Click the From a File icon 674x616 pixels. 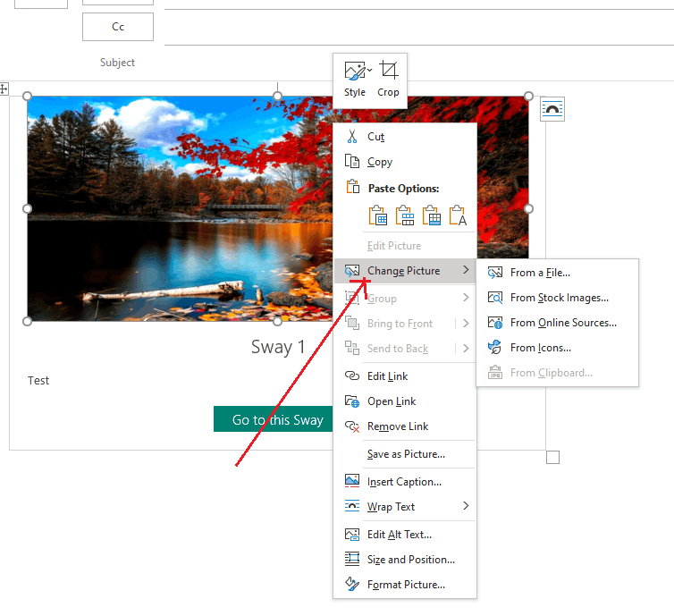point(495,273)
